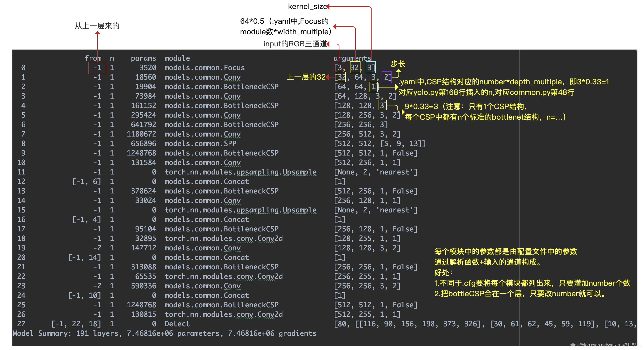The image size is (644, 350).
Task: Click the 'arguments' column header
Action: pos(352,58)
